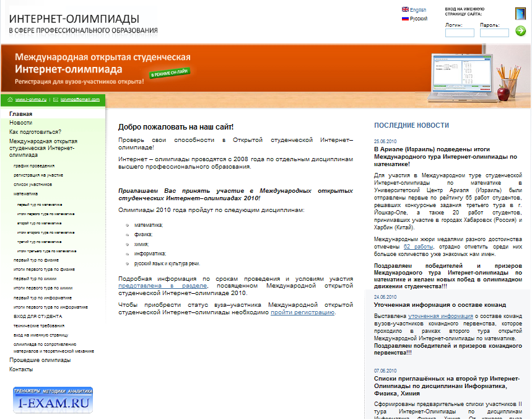
Task: Focus the Логин input field
Action: 460,33
